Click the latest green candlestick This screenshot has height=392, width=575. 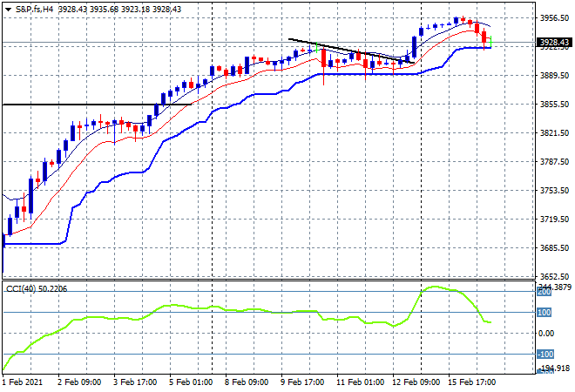pos(491,41)
